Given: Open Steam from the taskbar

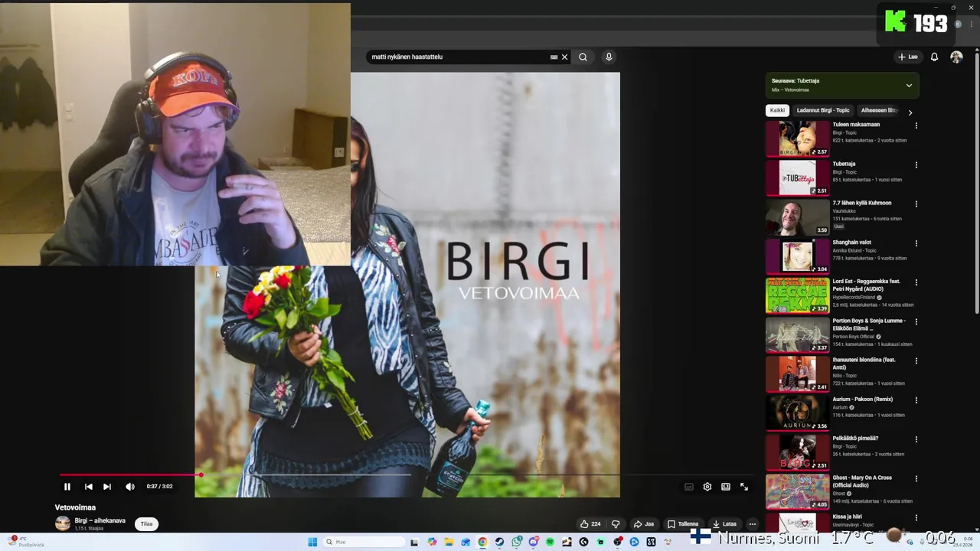Looking at the screenshot, I should (499, 542).
